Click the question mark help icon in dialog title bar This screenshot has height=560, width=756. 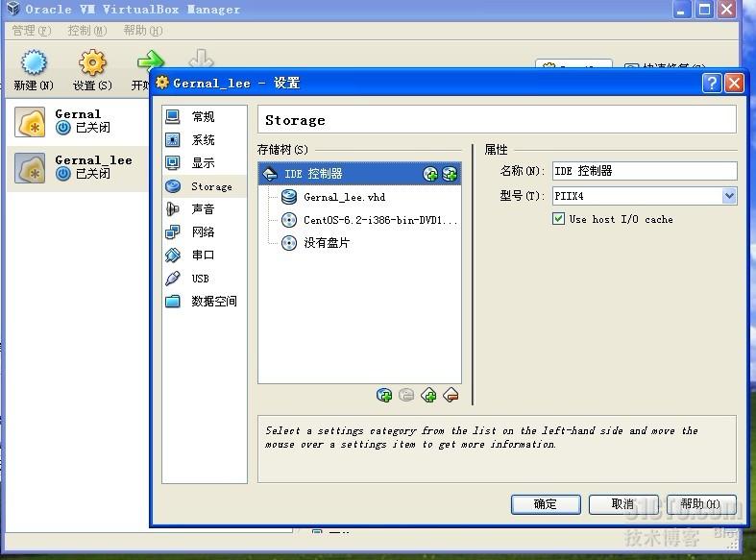[x=712, y=84]
